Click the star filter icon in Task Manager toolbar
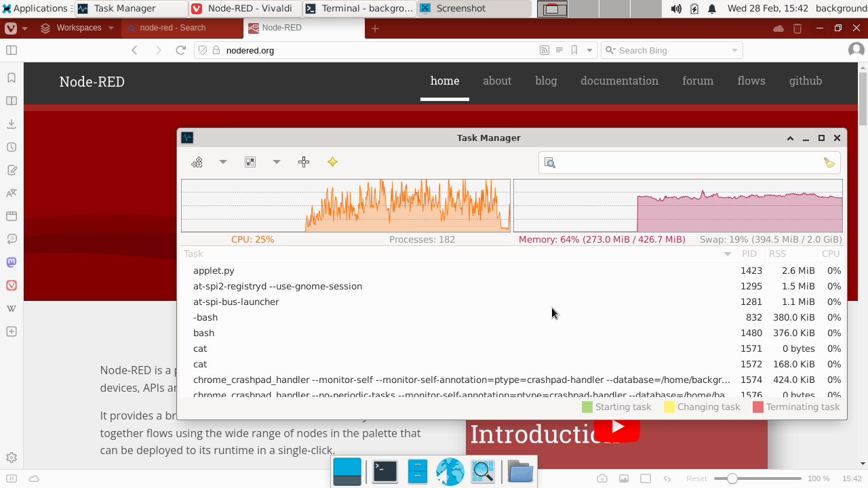This screenshot has width=868, height=488. pyautogui.click(x=332, y=162)
